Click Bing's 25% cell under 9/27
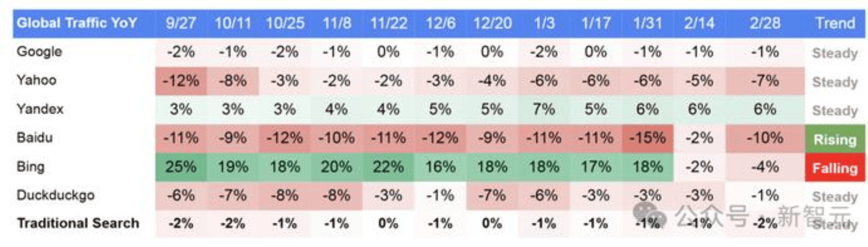 (x=180, y=167)
